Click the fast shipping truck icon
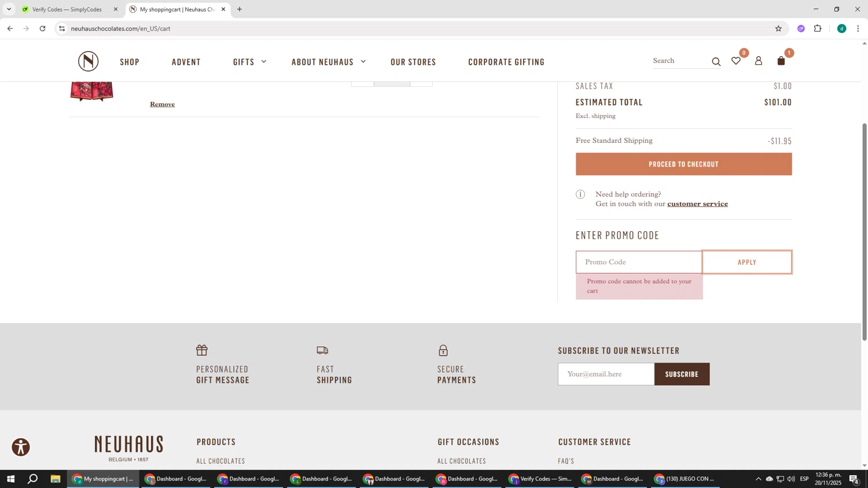868x488 pixels. pyautogui.click(x=322, y=350)
